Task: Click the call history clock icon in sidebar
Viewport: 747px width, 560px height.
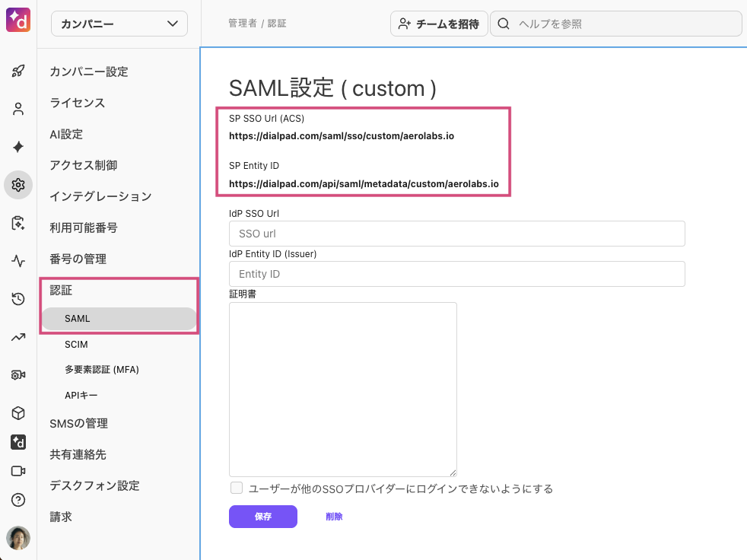Action: point(18,299)
